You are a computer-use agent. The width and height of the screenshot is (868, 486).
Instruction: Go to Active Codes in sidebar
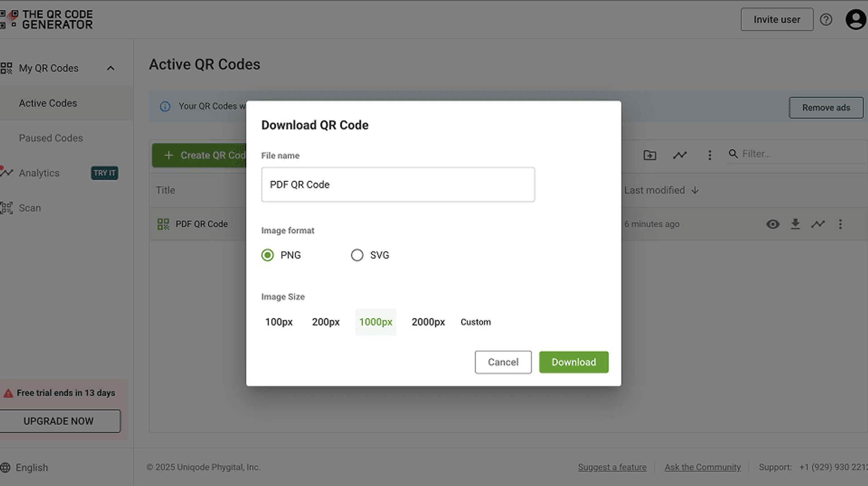pyautogui.click(x=48, y=103)
